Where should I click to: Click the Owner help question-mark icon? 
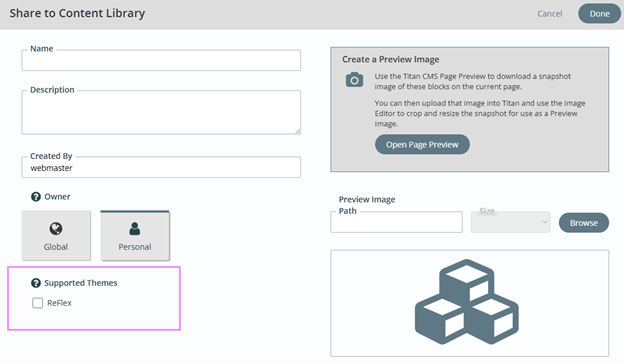36,197
